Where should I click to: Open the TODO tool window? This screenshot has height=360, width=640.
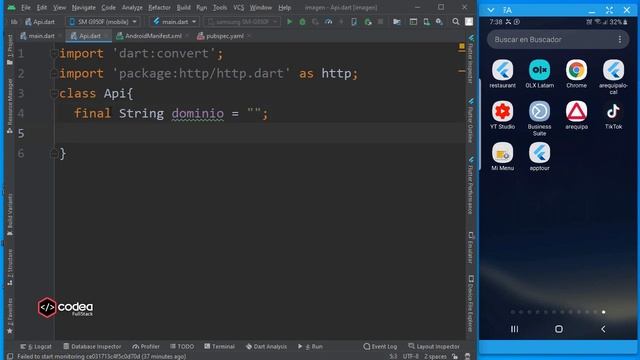(182, 347)
